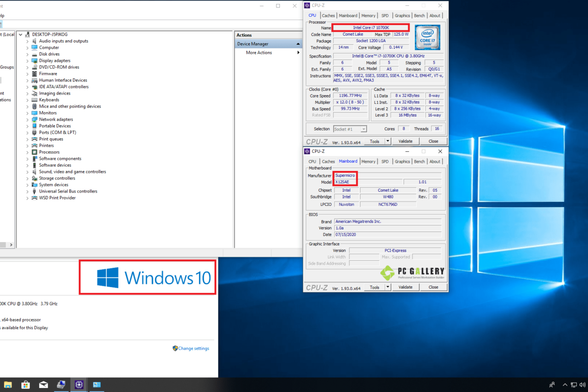Click the Audio inputs and outputs speaker icon
This screenshot has height=392, width=588.
[x=35, y=41]
